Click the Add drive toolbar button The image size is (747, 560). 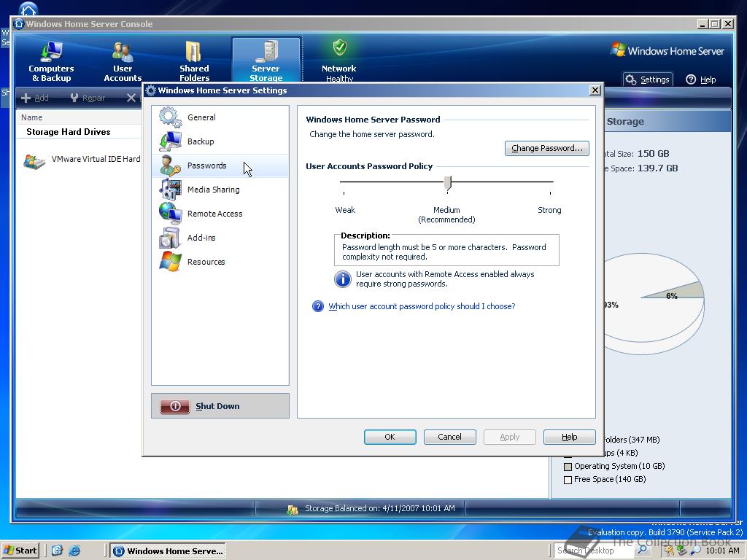(35, 98)
